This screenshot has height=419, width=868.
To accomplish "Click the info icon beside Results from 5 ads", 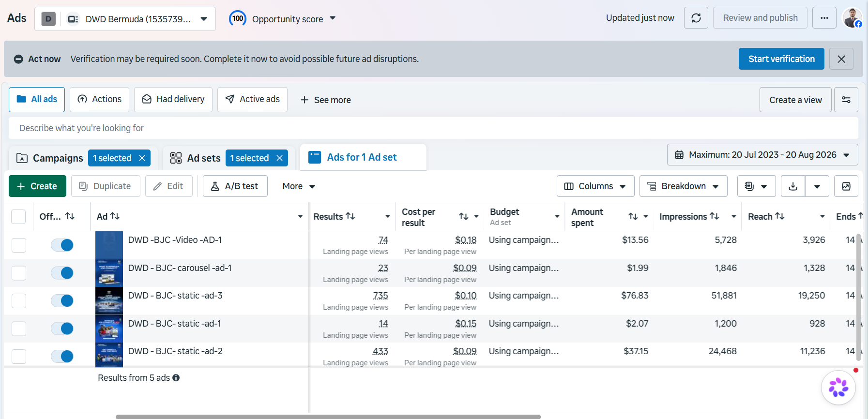I will point(176,378).
